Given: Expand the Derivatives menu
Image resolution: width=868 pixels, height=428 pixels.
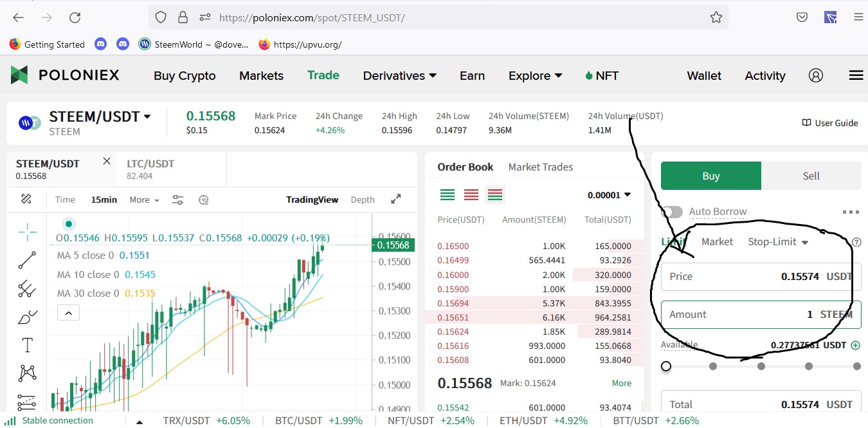Looking at the screenshot, I should point(400,75).
